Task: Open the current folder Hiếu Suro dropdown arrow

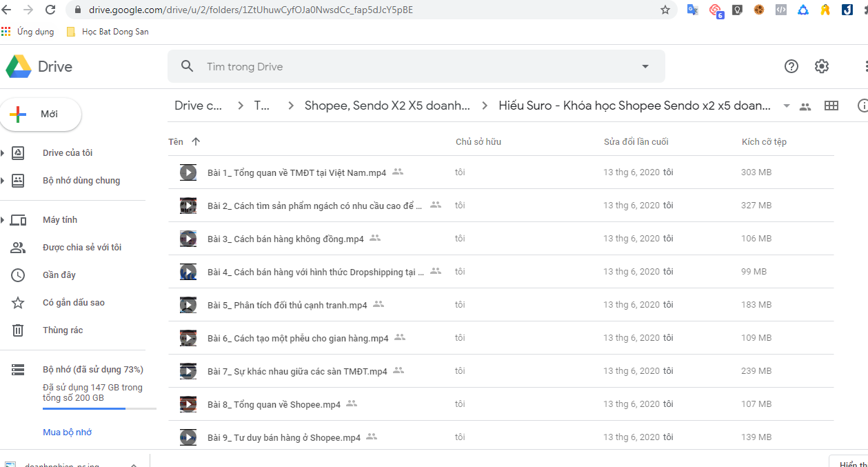Action: coord(787,106)
